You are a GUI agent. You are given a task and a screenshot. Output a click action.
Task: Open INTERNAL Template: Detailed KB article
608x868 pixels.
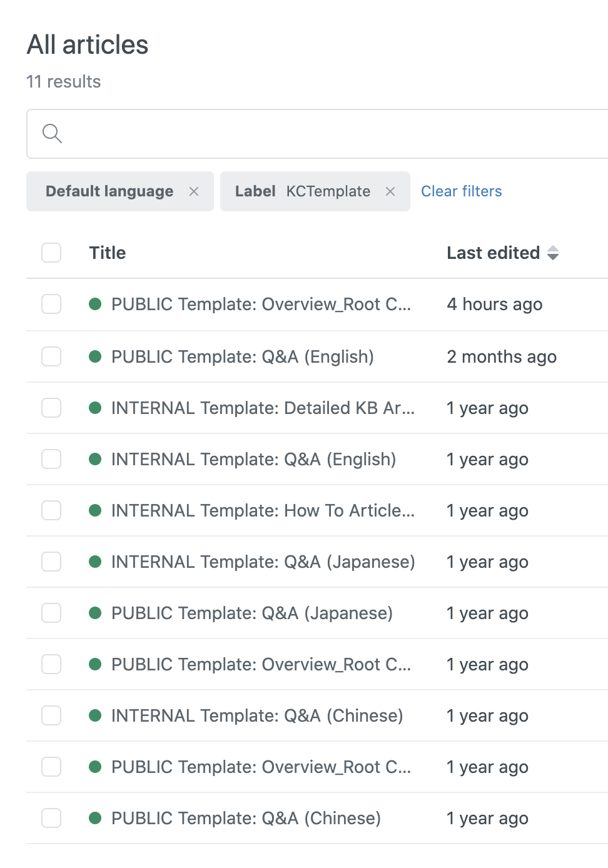[263, 408]
